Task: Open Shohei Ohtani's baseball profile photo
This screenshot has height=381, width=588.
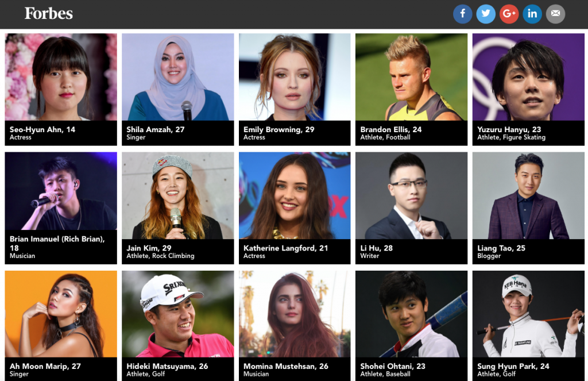Action: [411, 314]
